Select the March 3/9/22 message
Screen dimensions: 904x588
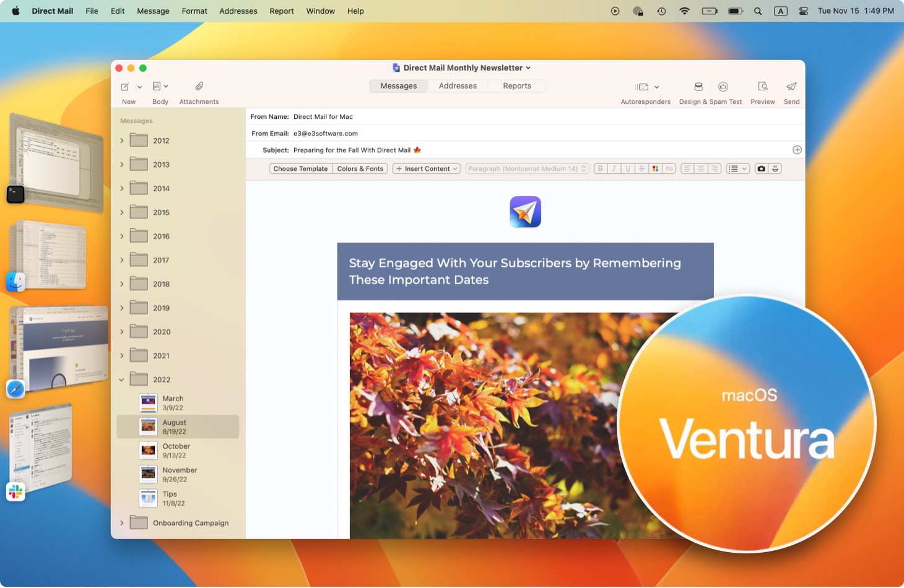(178, 403)
